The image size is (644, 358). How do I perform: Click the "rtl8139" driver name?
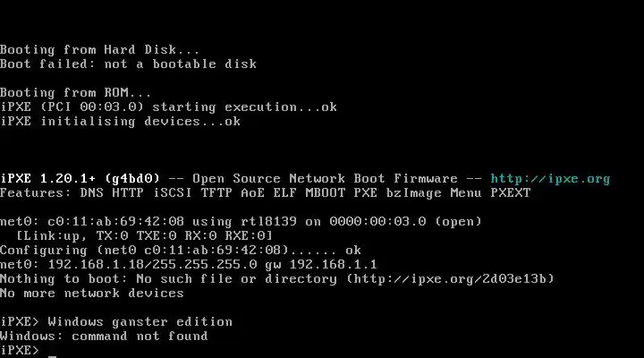pyautogui.click(x=257, y=221)
